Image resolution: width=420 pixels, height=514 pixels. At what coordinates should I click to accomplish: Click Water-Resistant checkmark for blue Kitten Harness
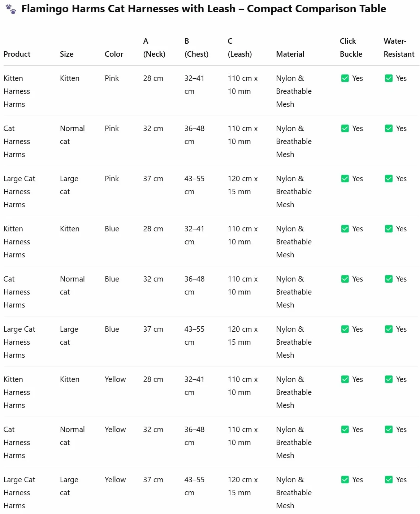click(x=389, y=229)
